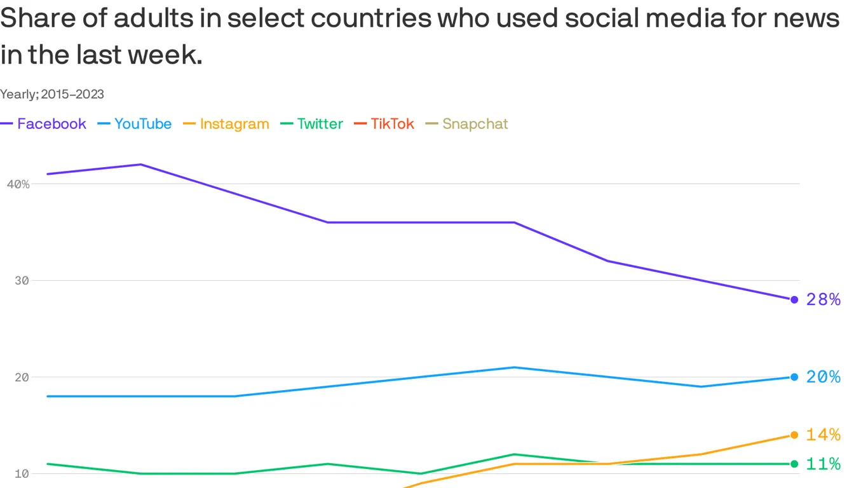This screenshot has width=868, height=488.
Task: Click the "Yearly; 2015–2023" subtitle
Action: [52, 94]
